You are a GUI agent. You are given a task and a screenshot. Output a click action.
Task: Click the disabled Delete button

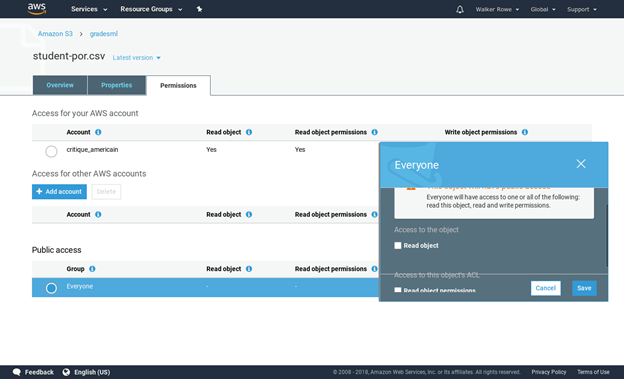106,191
